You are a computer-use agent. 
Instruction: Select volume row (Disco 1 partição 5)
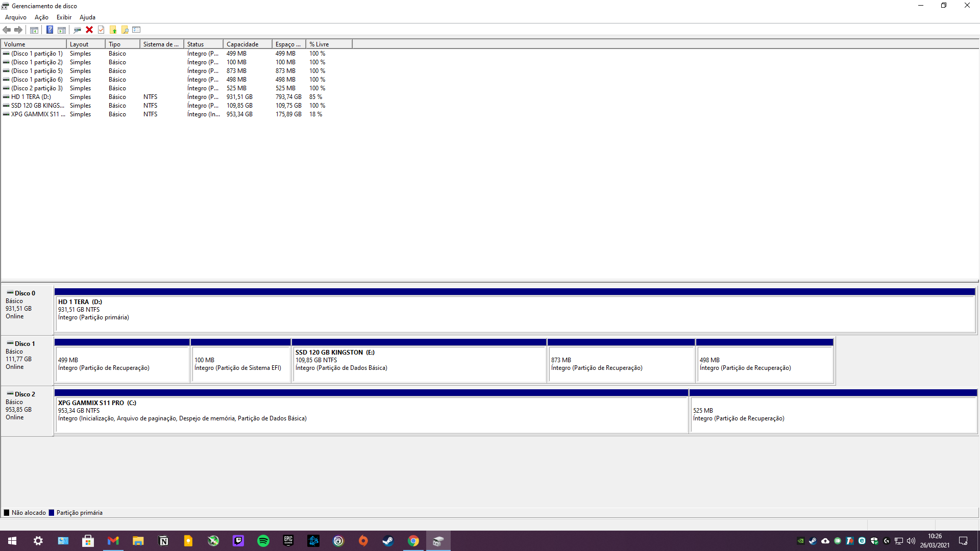pyautogui.click(x=176, y=71)
